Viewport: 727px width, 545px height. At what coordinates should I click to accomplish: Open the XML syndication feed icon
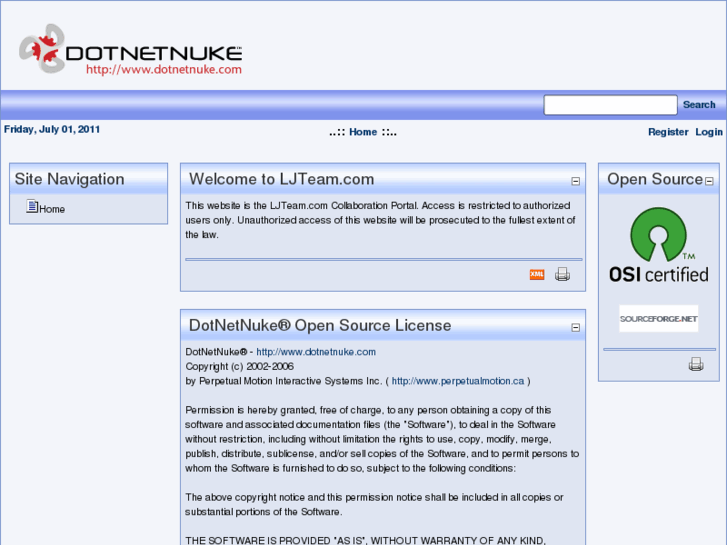point(536,274)
